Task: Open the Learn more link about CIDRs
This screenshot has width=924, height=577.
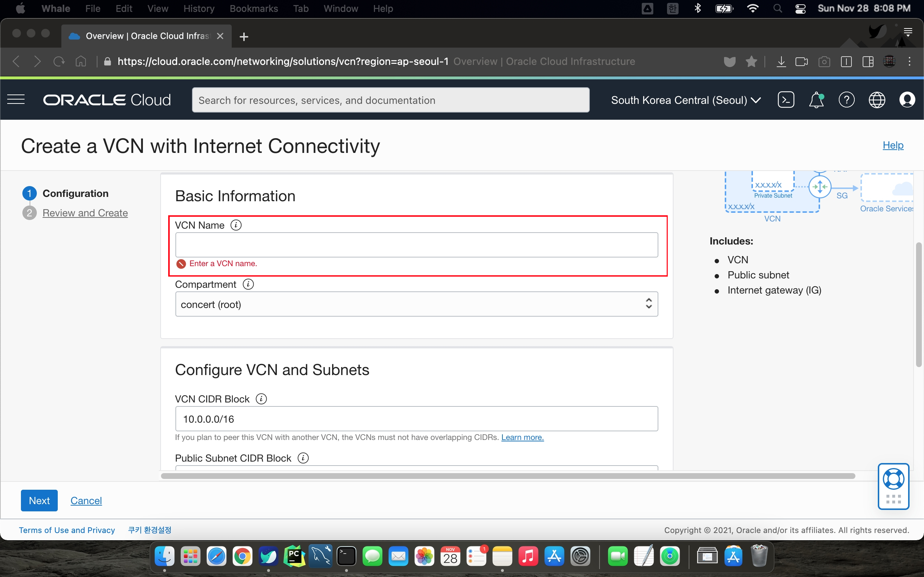Action: [x=522, y=437]
